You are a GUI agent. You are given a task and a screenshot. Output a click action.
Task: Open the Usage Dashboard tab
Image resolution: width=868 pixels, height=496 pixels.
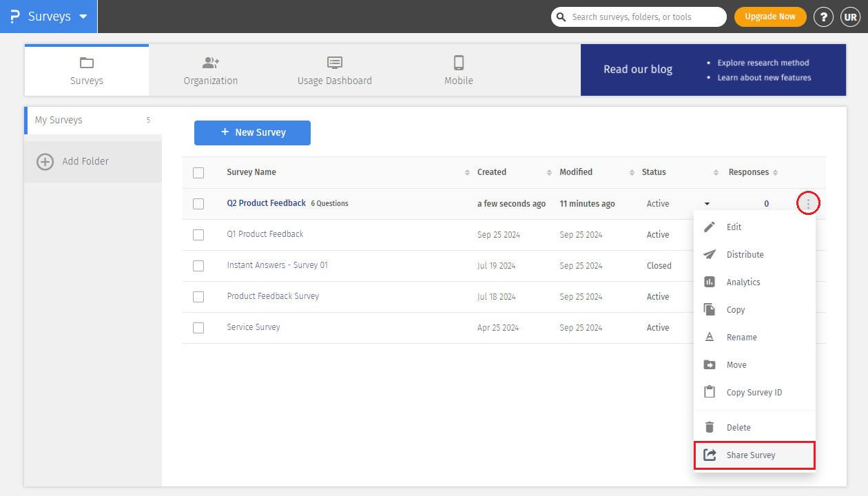[334, 71]
